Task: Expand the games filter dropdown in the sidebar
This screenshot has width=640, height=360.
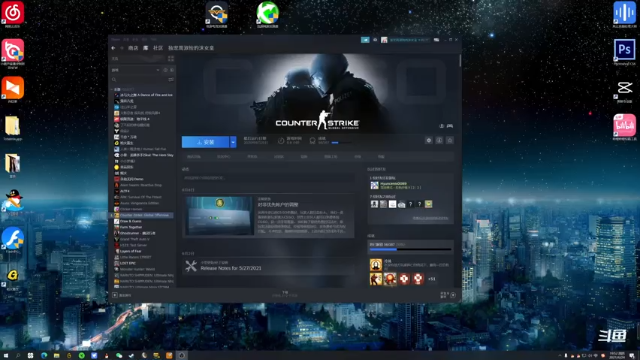Action: pyautogui.click(x=158, y=70)
